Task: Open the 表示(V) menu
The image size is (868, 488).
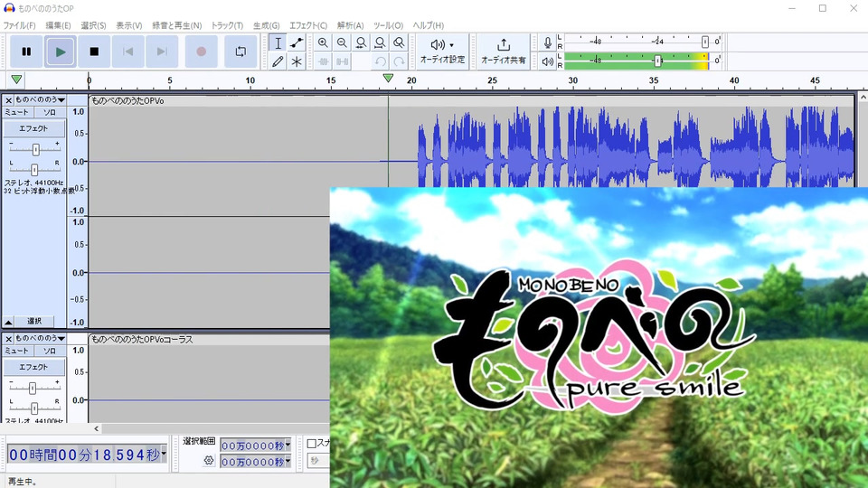Action: (x=129, y=25)
